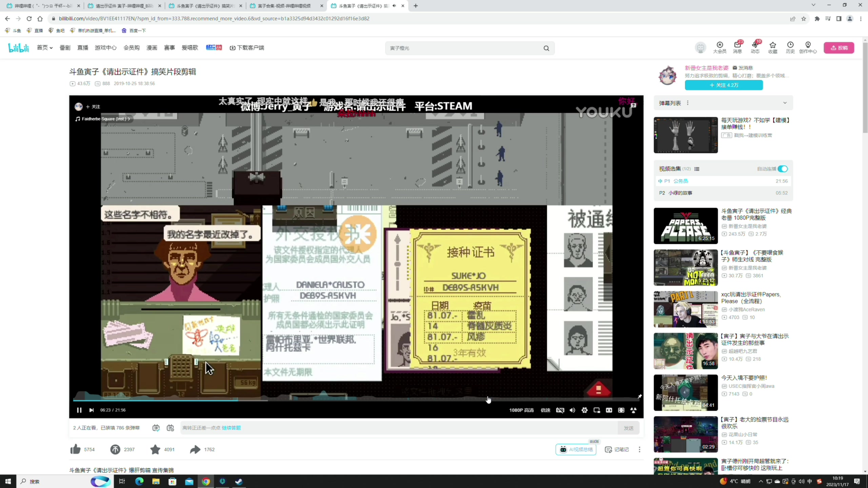This screenshot has height=488, width=868.
Task: Bookmark the page with the star icon
Action: click(803, 19)
